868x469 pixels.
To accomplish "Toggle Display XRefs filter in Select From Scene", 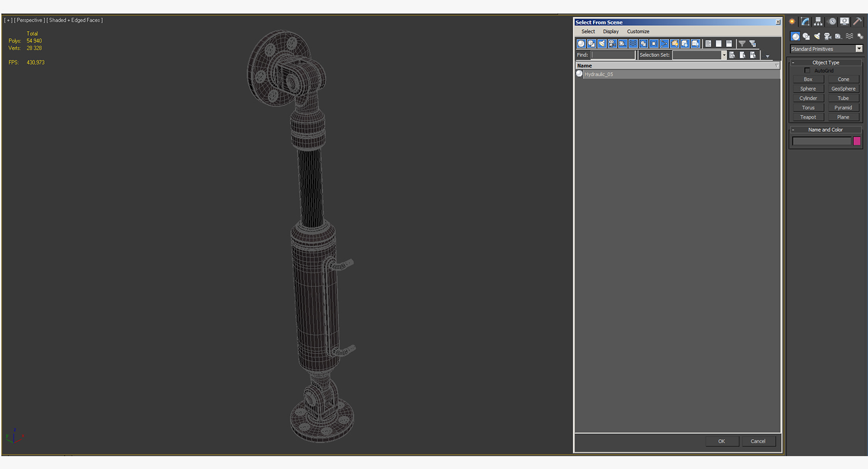I will tap(653, 43).
